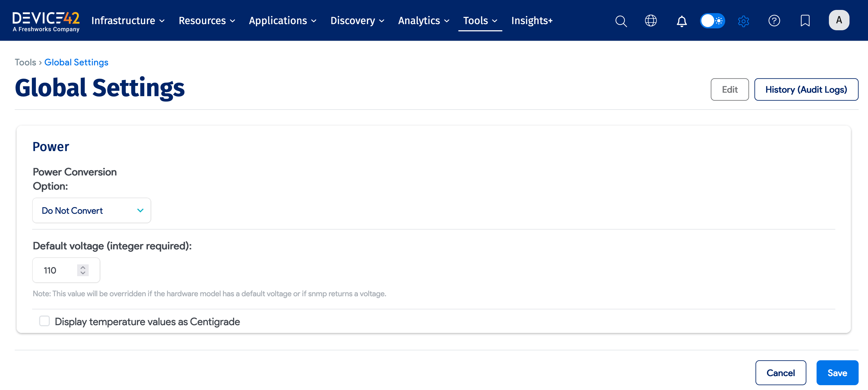The height and width of the screenshot is (390, 868).
Task: Click the Device42 logo
Action: tap(46, 21)
